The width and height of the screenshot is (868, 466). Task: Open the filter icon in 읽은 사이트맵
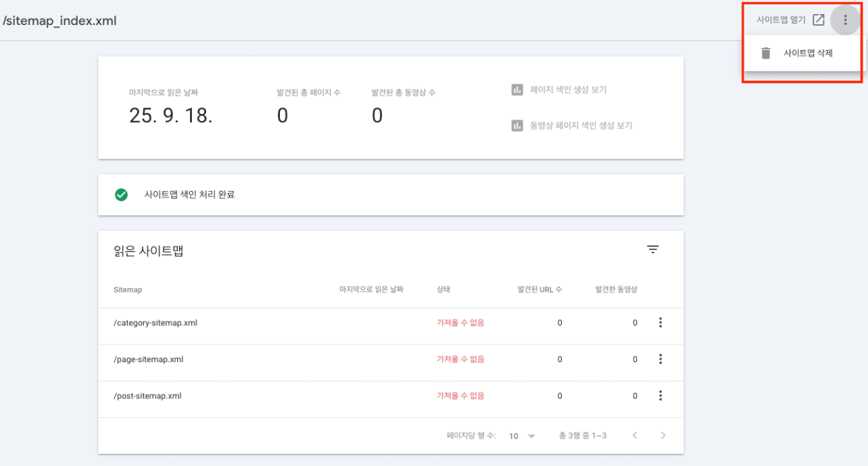coord(652,250)
